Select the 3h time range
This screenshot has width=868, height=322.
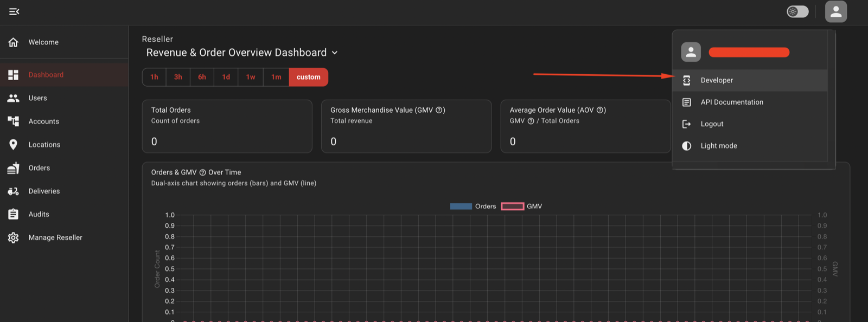pyautogui.click(x=178, y=77)
